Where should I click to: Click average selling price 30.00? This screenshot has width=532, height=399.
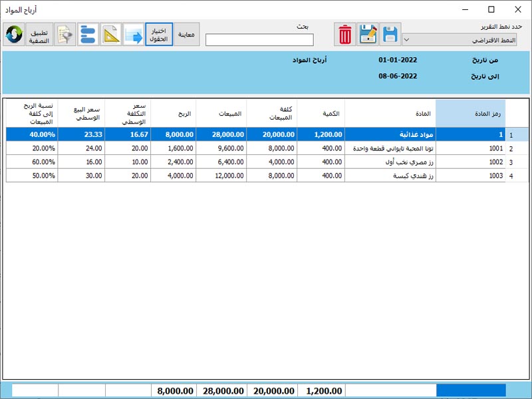(x=81, y=176)
